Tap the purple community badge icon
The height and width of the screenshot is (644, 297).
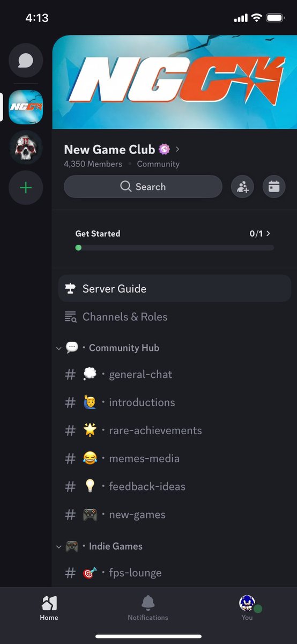click(x=165, y=149)
